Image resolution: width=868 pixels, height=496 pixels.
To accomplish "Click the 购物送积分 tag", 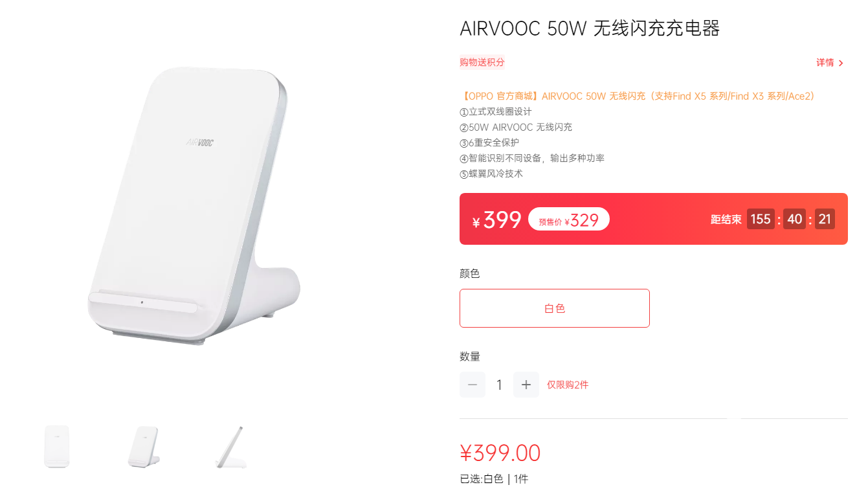I will point(482,62).
